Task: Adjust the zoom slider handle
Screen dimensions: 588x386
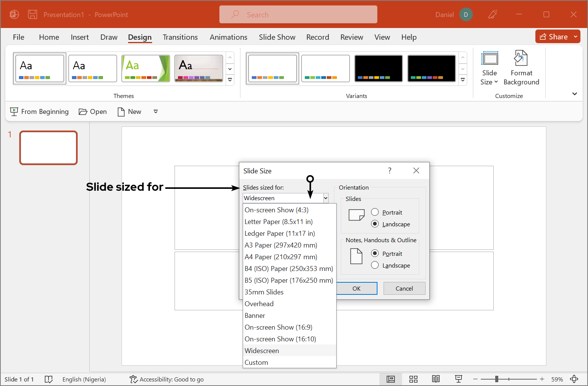Action: pyautogui.click(x=496, y=379)
